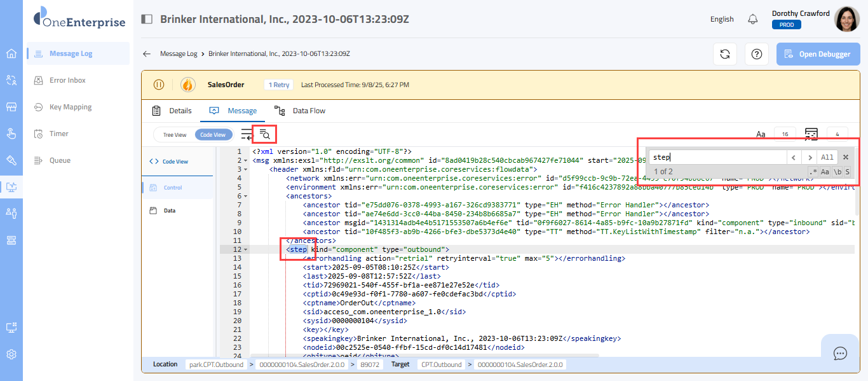This screenshot has height=381, width=868.
Task: Open the help question mark icon
Action: click(x=756, y=54)
